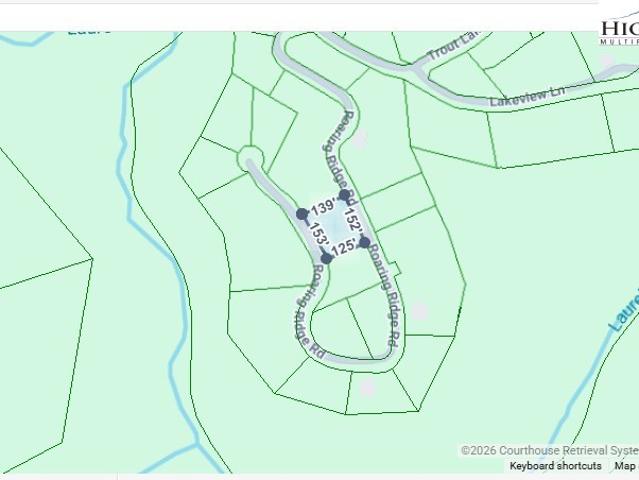Image resolution: width=639 pixels, height=480 pixels.
Task: Open the Keyboard shortcuts button
Action: pyautogui.click(x=555, y=466)
